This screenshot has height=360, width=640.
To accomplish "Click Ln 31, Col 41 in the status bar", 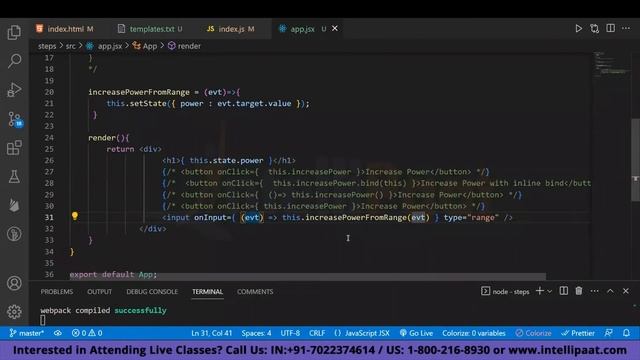I will (211, 333).
